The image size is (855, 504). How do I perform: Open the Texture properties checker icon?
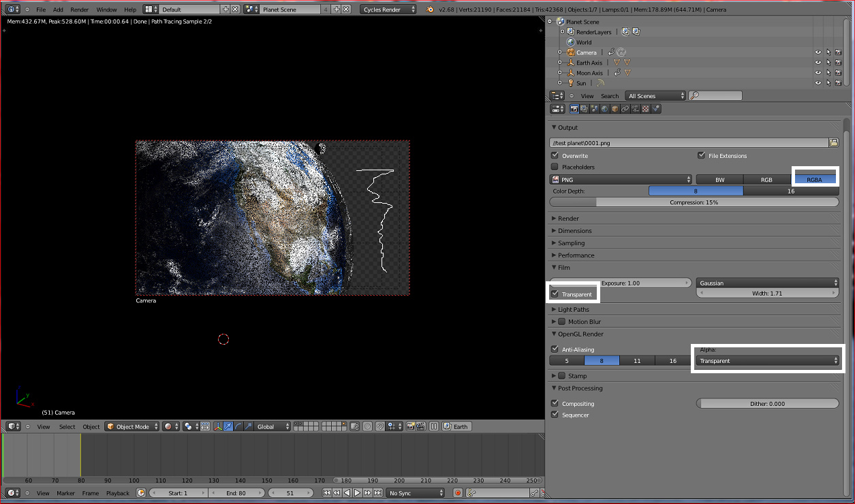pyautogui.click(x=645, y=109)
